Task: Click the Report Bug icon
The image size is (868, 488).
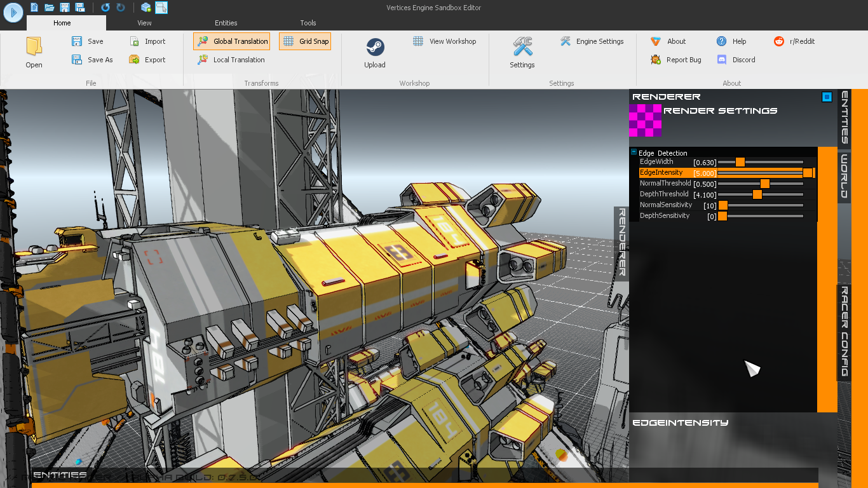Action: 656,60
